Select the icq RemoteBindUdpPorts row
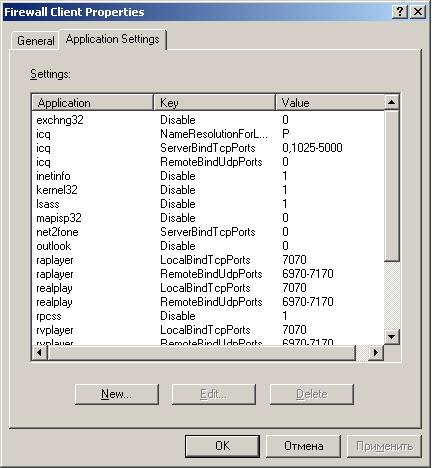The height and width of the screenshot is (468, 432). 208,162
